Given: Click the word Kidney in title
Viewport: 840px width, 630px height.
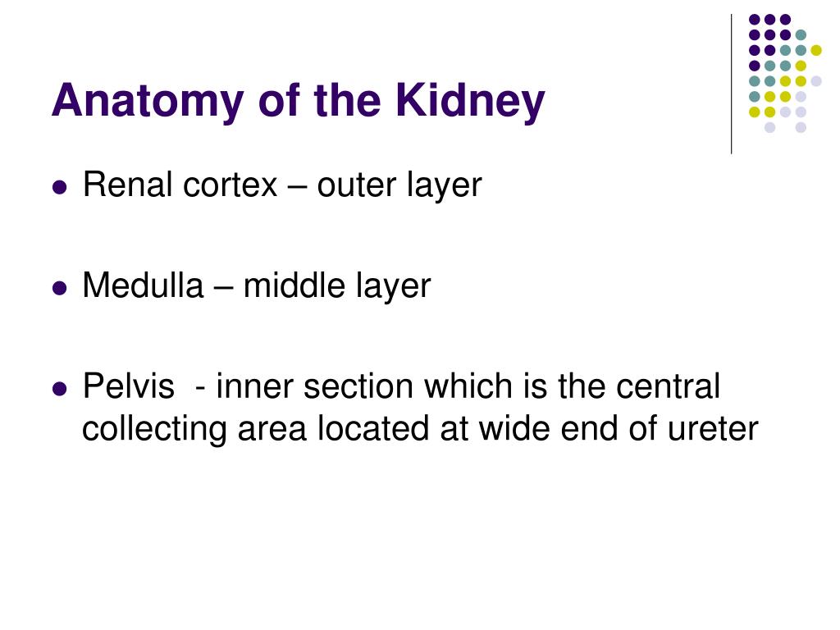Looking at the screenshot, I should [470, 102].
